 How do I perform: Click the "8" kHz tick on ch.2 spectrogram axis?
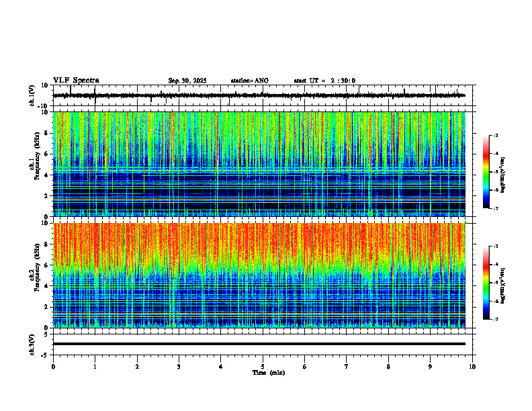point(47,244)
